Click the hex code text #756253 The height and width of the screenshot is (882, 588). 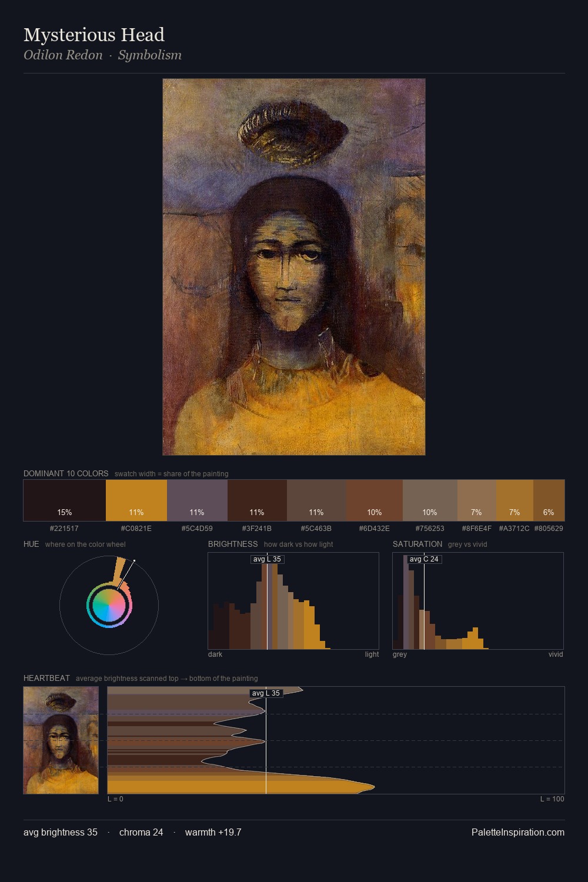430,529
